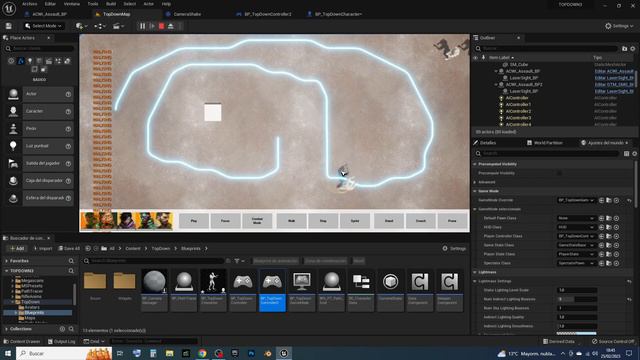Switch to the BP_TopDownController2 tab
This screenshot has height=360, width=640.
[267, 14]
